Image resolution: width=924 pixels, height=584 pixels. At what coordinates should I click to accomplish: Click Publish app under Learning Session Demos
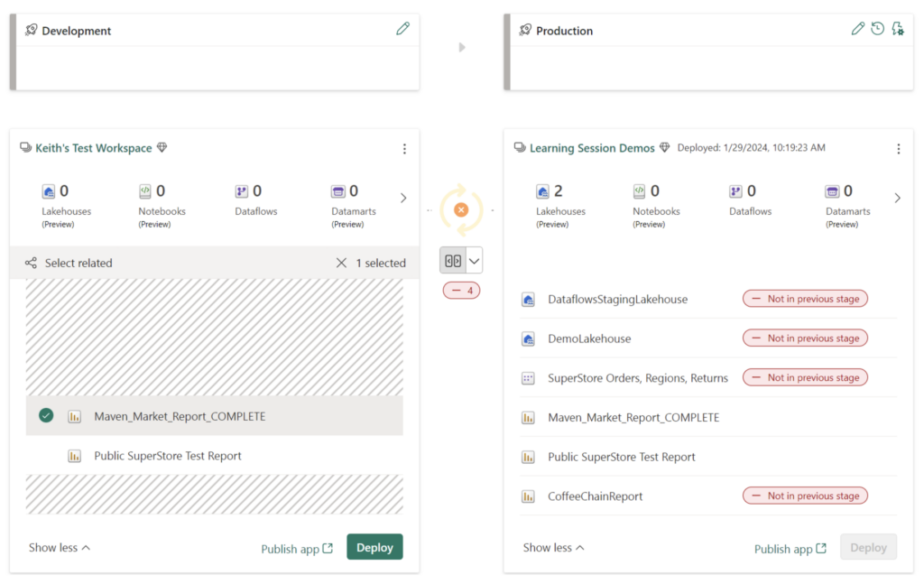click(783, 548)
